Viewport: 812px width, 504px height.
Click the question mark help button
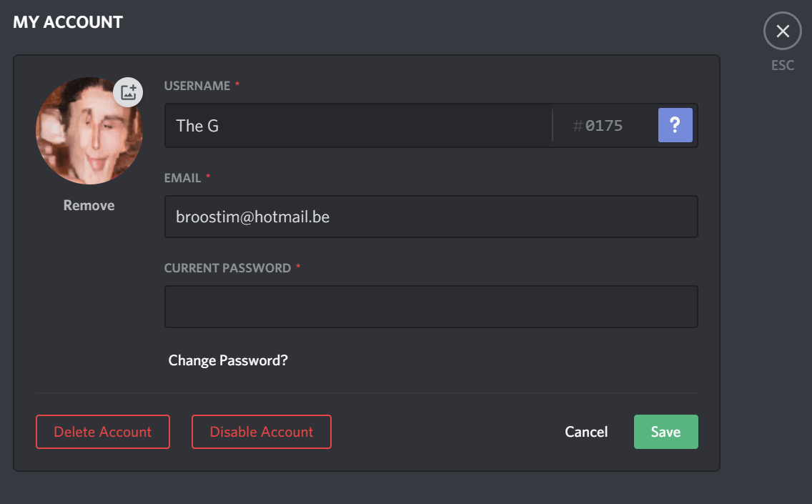click(675, 126)
